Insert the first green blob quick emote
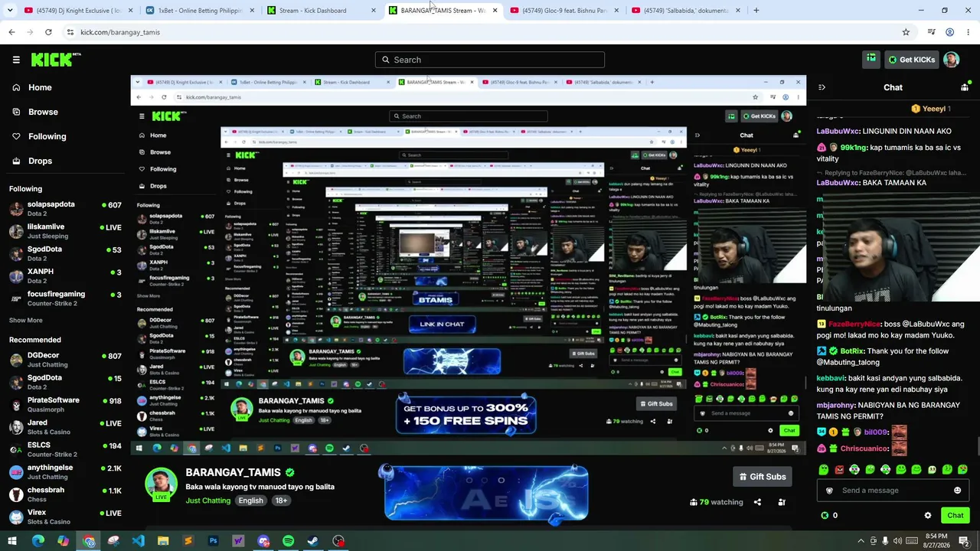Image resolution: width=980 pixels, height=551 pixels. 824,469
